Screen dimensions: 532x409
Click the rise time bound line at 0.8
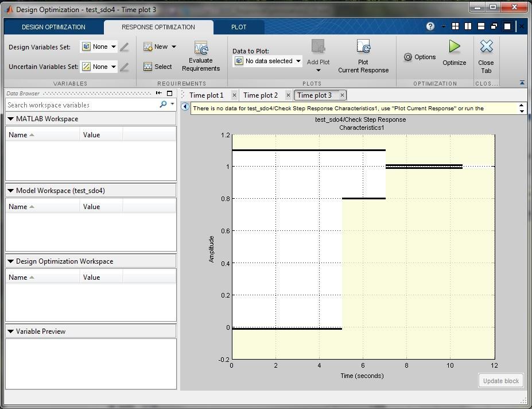(x=364, y=198)
